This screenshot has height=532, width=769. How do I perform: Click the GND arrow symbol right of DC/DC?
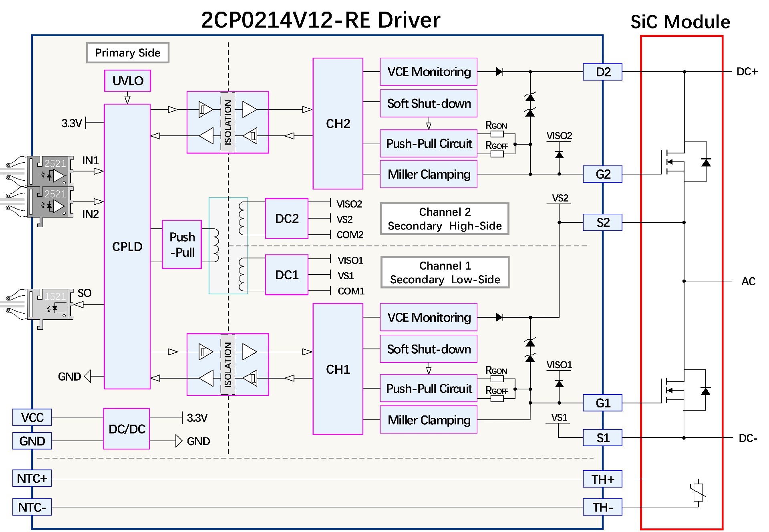(179, 441)
